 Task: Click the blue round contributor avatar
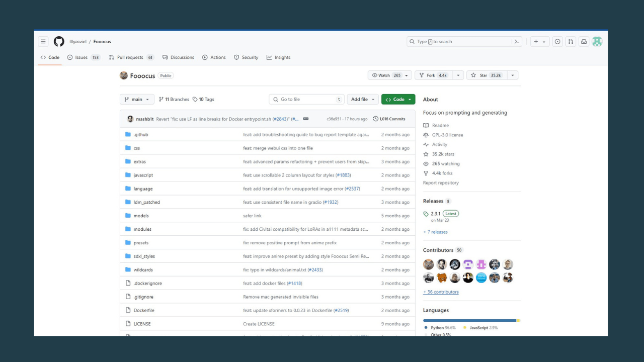pyautogui.click(x=481, y=278)
